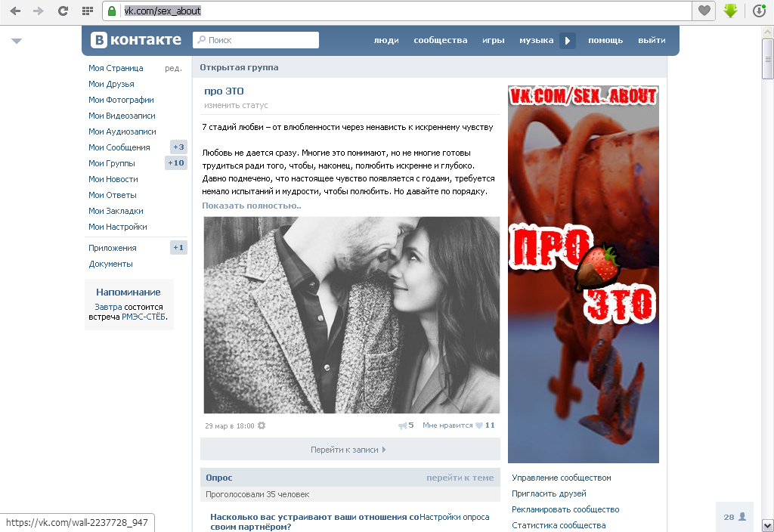Click the VKontakte logo

(x=136, y=39)
